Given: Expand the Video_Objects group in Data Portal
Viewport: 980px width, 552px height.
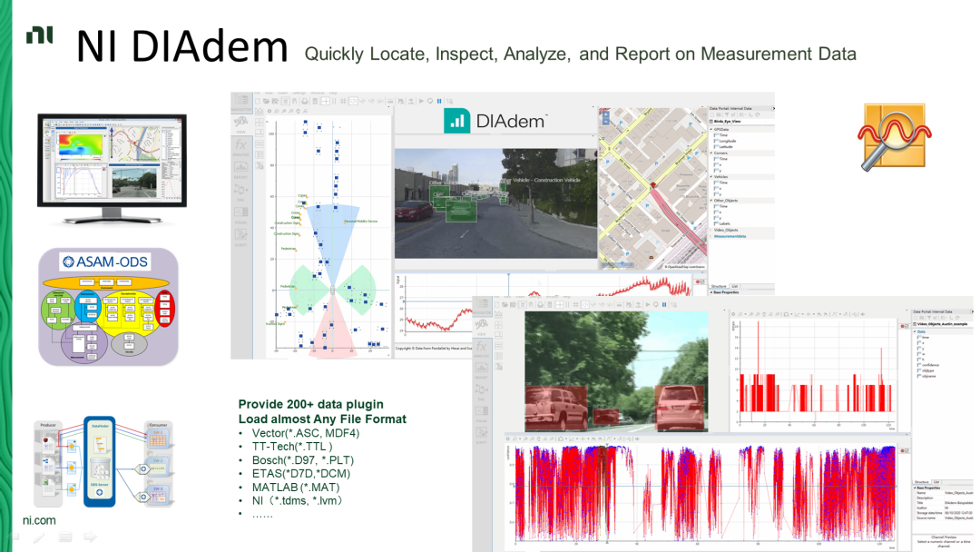Looking at the screenshot, I should tap(711, 230).
